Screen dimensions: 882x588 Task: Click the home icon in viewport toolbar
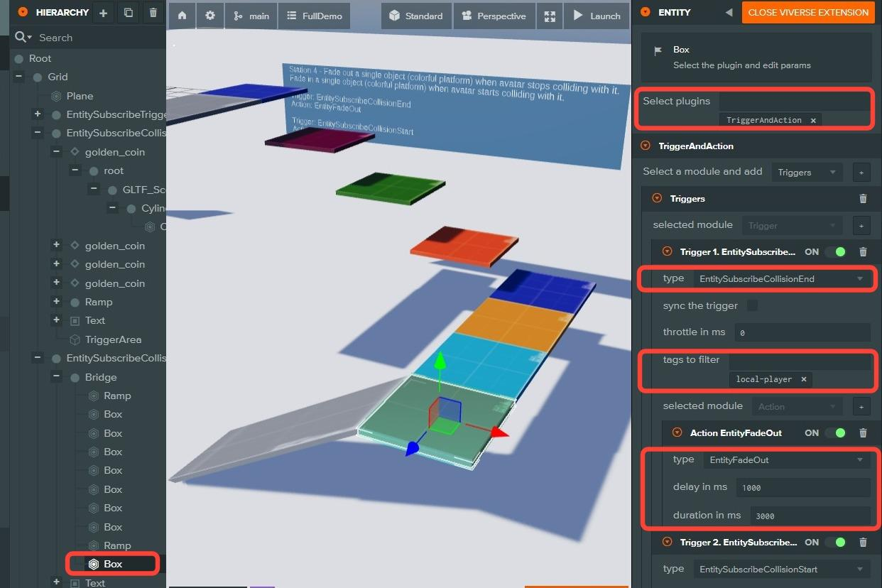click(183, 16)
